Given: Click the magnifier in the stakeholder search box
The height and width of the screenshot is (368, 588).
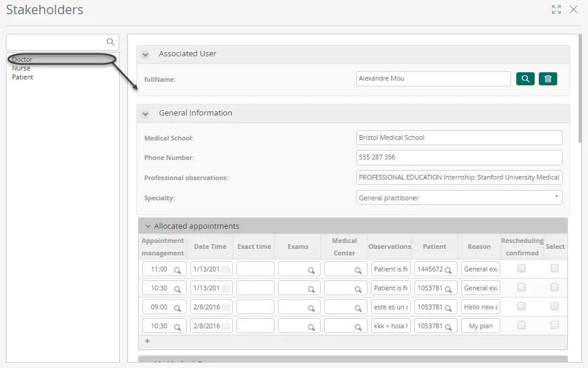Looking at the screenshot, I should click(x=110, y=42).
